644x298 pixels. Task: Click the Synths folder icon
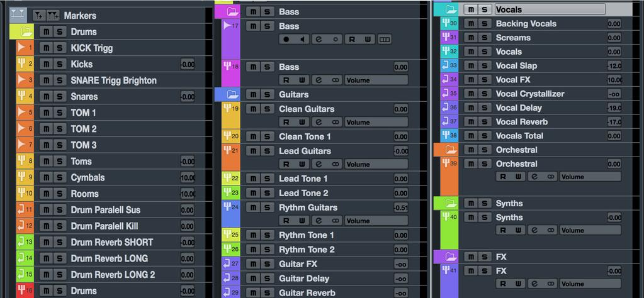tap(451, 203)
